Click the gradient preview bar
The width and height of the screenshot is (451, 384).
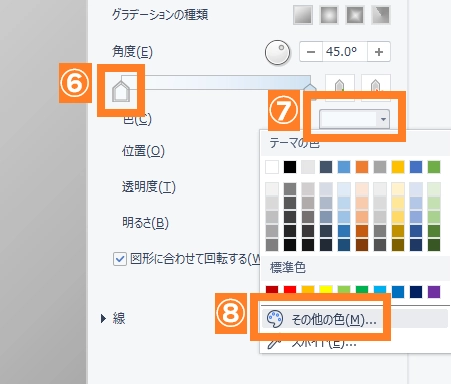[x=217, y=82]
